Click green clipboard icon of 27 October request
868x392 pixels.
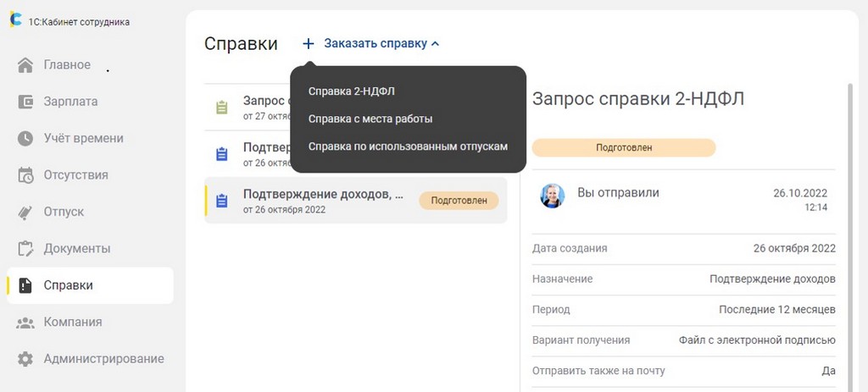pos(221,108)
